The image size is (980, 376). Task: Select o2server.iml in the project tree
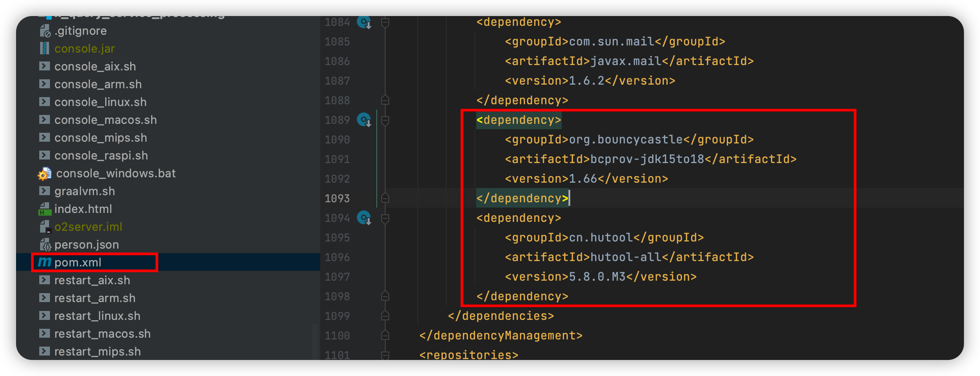[88, 227]
